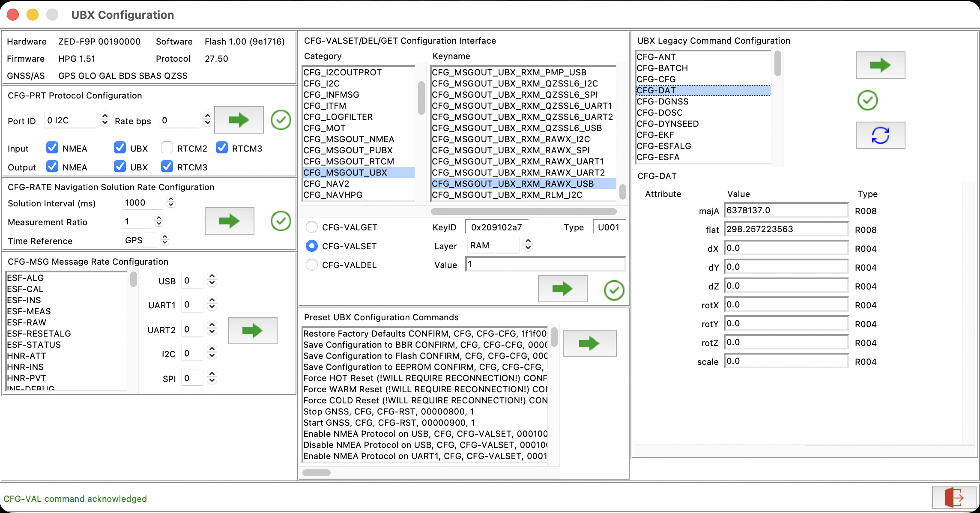The image size is (980, 513).
Task: Send selected preset UBX command arrow
Action: [589, 343]
